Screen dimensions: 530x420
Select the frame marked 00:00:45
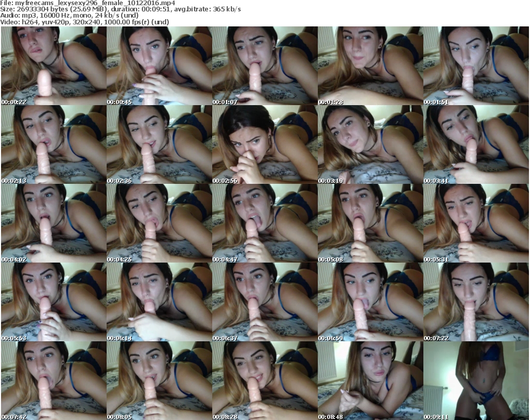click(x=159, y=66)
